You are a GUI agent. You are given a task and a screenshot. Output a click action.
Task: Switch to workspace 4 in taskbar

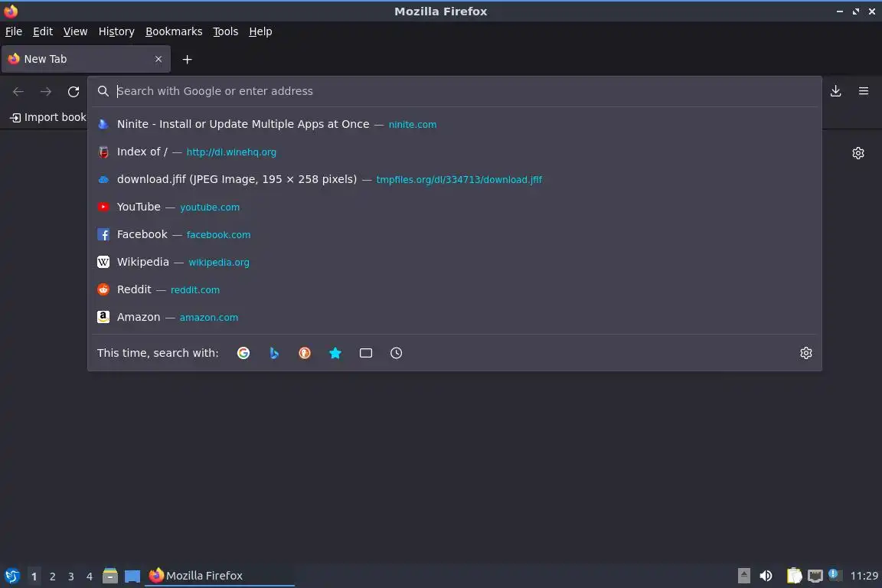point(90,577)
